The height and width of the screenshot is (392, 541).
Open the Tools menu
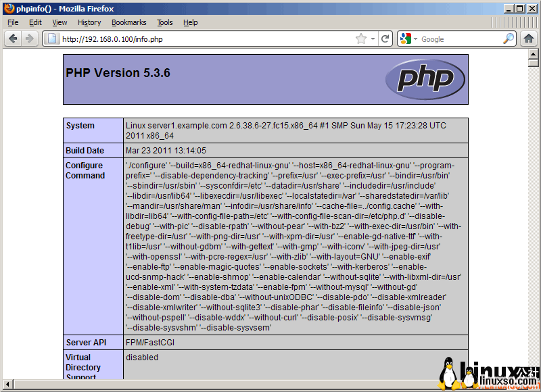click(165, 22)
